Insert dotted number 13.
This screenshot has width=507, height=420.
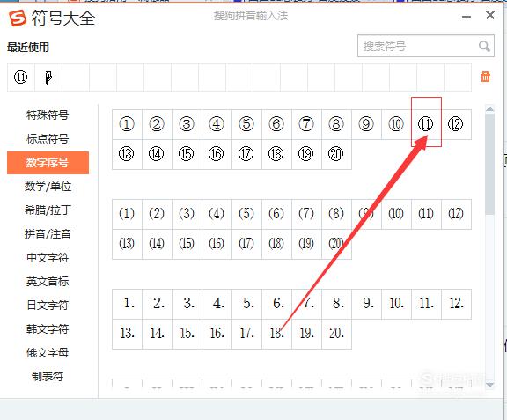click(127, 334)
